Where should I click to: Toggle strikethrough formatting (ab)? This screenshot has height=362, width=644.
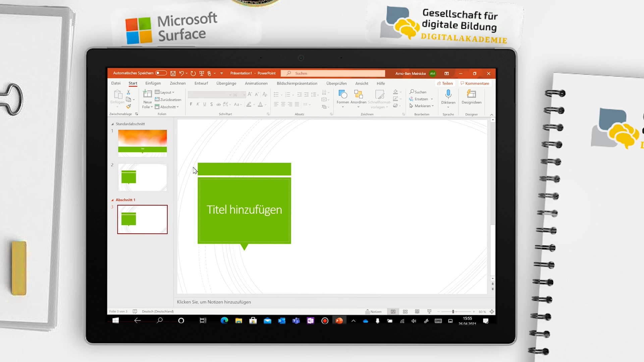pos(218,104)
